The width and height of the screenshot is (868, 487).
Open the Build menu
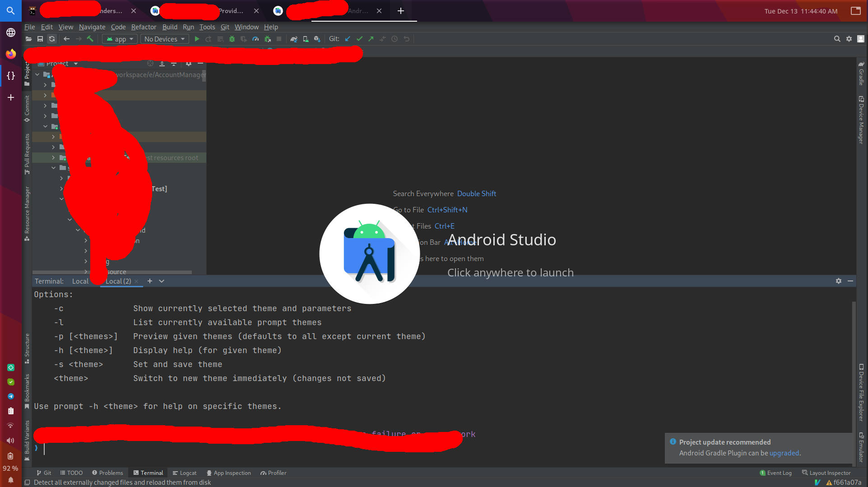click(x=169, y=27)
